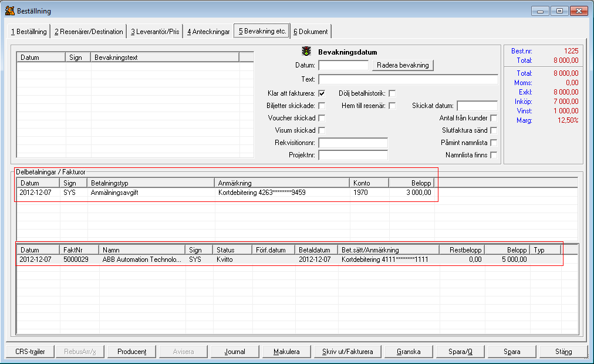Viewport: 594px width, 364px height.
Task: Select the 5 Bevakning etc. tab
Action: coord(262,31)
